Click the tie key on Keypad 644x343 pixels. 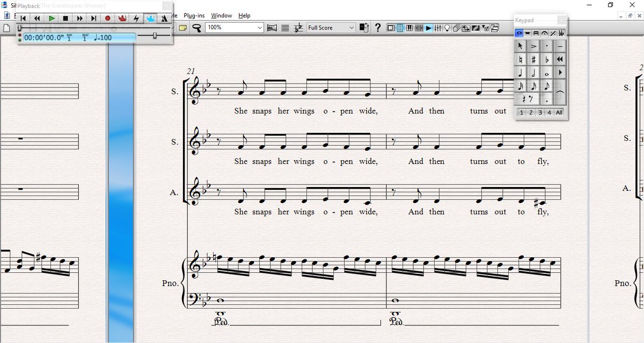(x=560, y=92)
